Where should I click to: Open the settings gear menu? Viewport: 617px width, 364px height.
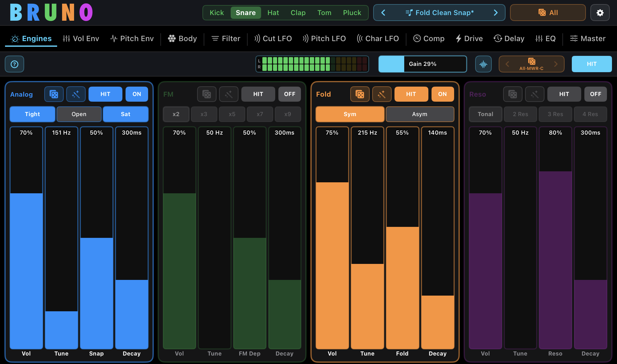[600, 13]
